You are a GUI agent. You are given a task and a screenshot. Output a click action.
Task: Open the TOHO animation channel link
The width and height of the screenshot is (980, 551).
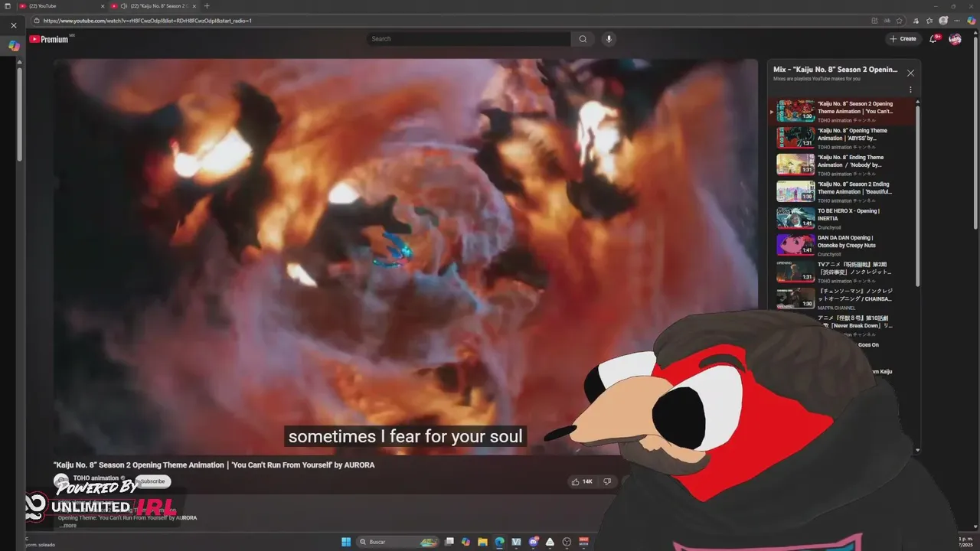click(96, 478)
